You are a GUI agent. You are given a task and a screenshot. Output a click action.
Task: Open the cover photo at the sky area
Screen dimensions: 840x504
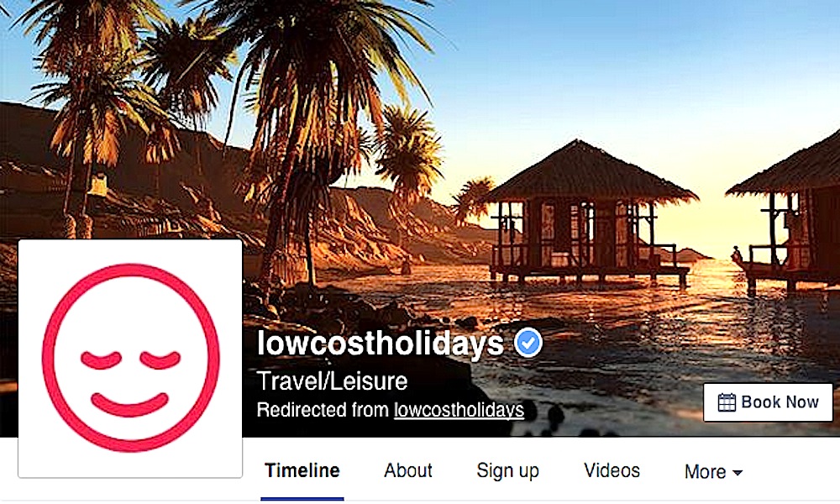pos(616,65)
